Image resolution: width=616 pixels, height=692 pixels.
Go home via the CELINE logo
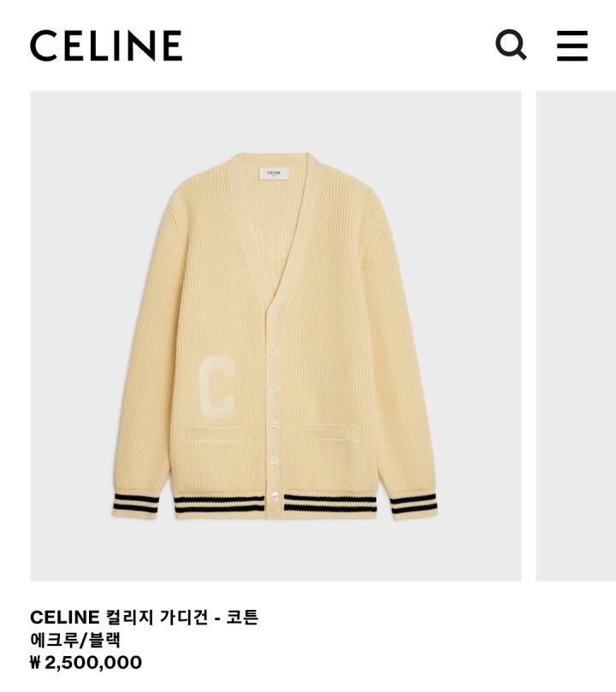tap(106, 45)
